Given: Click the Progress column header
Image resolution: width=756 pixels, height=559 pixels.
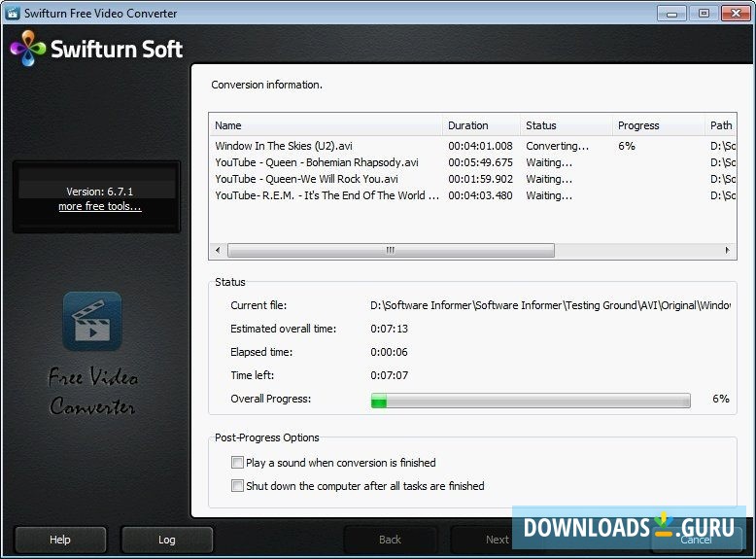Looking at the screenshot, I should click(659, 125).
